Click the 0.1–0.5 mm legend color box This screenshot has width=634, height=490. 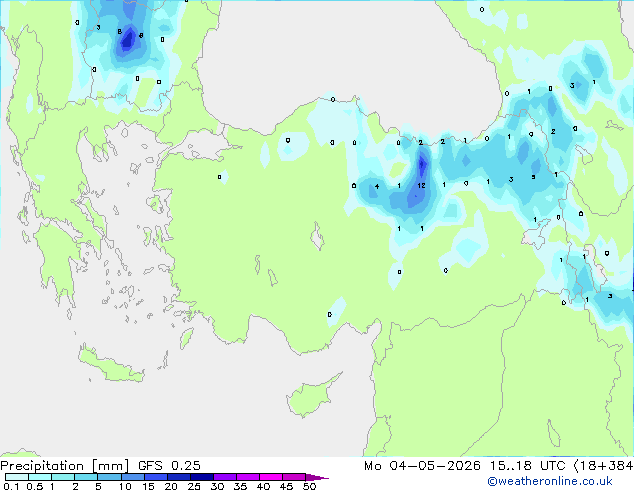[17, 477]
